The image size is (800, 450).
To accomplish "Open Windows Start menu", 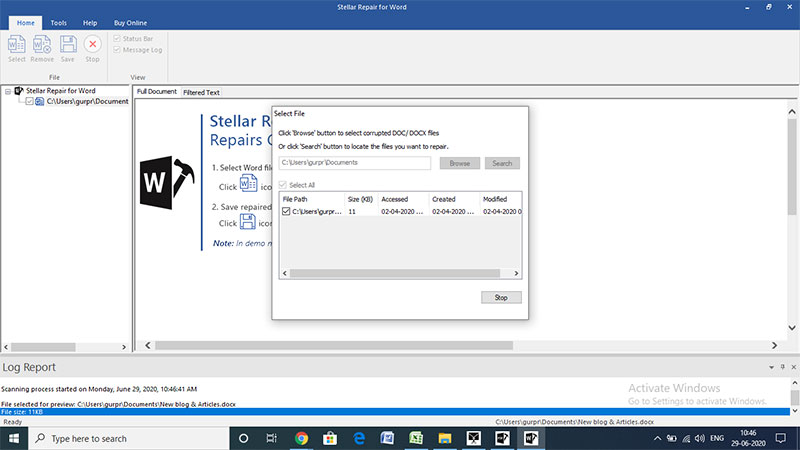I will 14,438.
